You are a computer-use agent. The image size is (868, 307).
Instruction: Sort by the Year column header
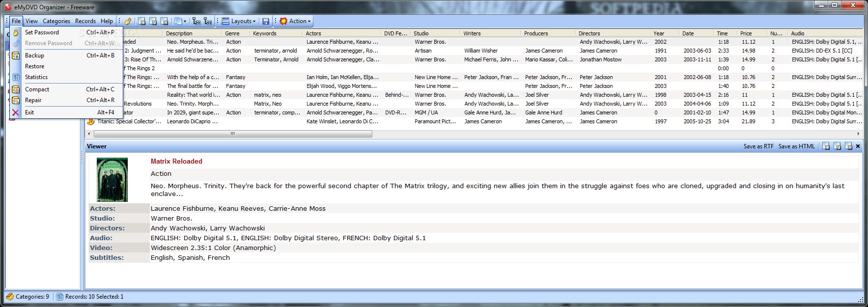pyautogui.click(x=666, y=33)
